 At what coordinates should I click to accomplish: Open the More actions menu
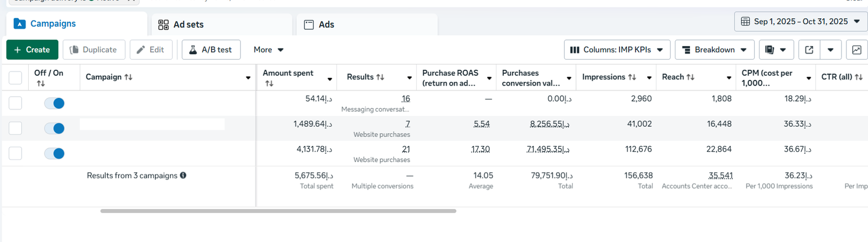pyautogui.click(x=269, y=50)
